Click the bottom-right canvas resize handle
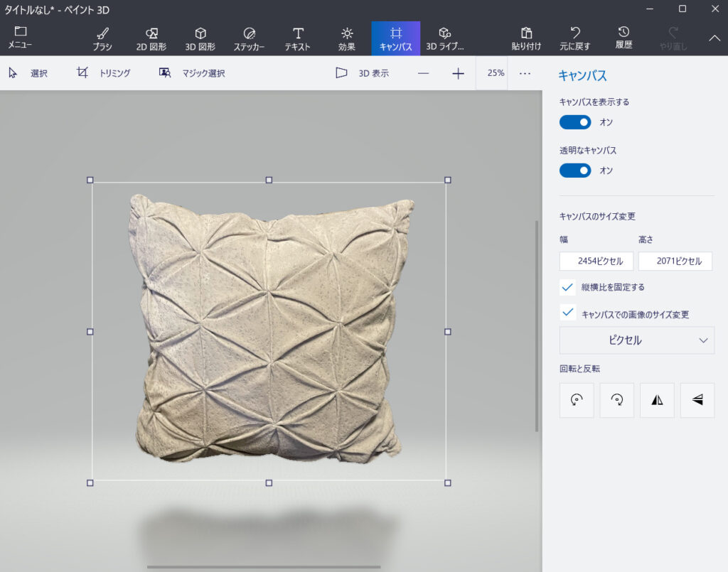The width and height of the screenshot is (728, 572). coord(448,483)
